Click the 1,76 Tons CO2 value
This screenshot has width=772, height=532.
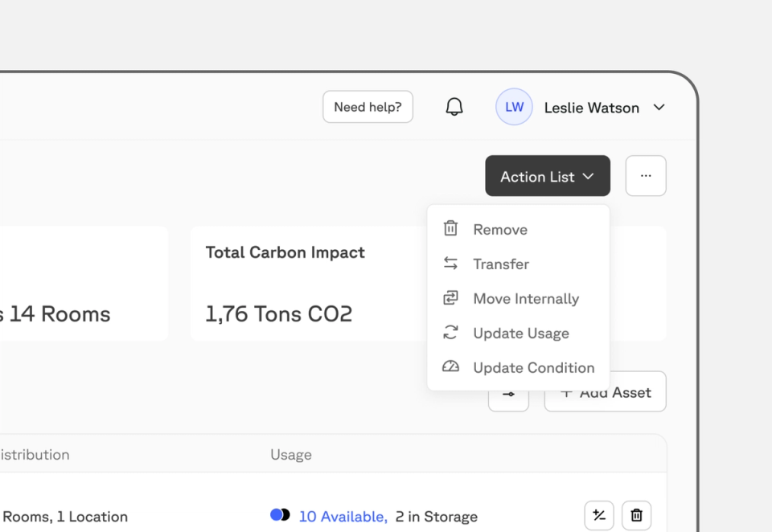click(279, 314)
